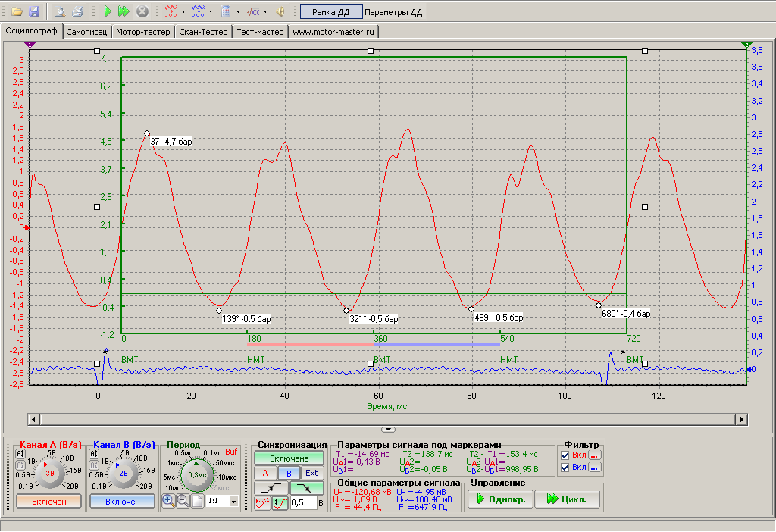Screen dimensions: 776x532
Task: Select sync source A
Action: tap(265, 473)
